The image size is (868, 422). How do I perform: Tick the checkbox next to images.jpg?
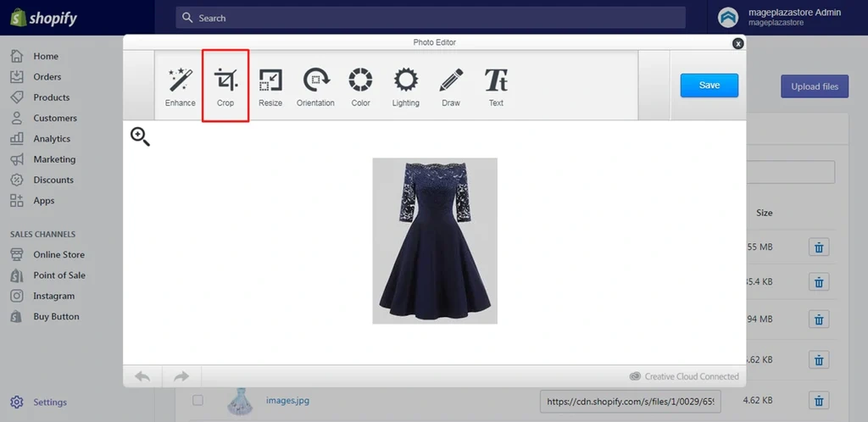[198, 400]
